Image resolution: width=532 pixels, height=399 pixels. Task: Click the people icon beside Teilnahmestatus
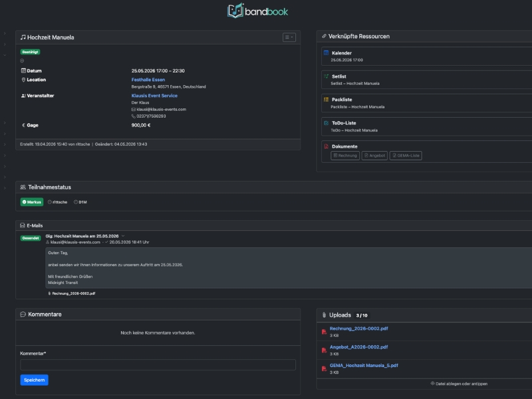[x=23, y=187]
